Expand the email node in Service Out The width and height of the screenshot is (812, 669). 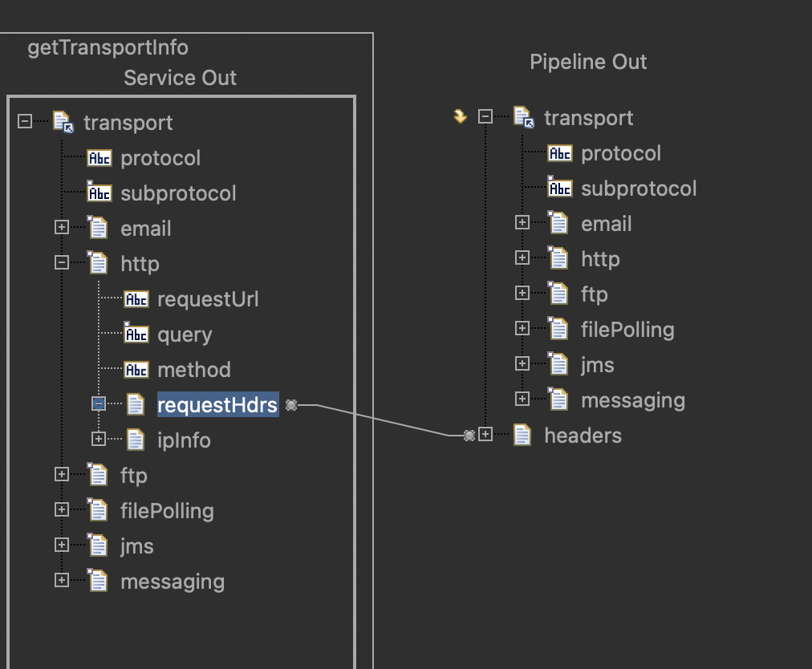click(x=62, y=228)
